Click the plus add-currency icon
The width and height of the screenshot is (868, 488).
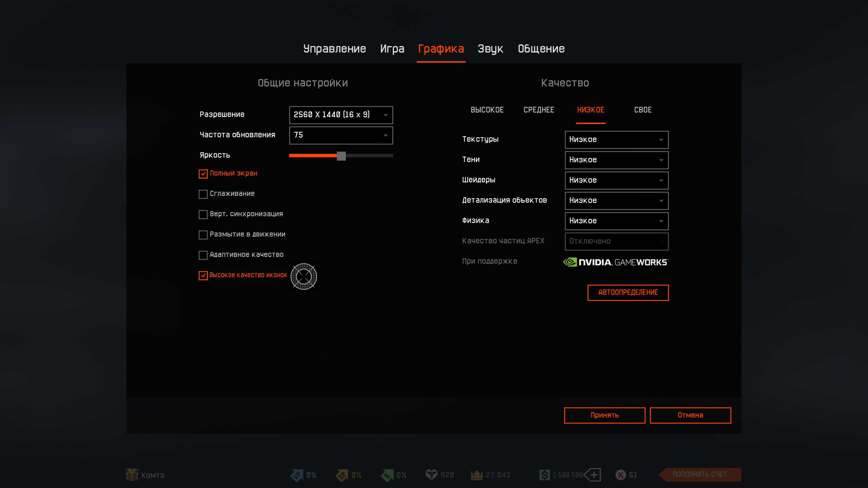pos(592,475)
